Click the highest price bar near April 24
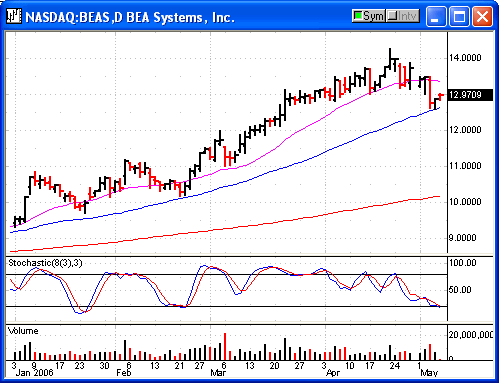 (390, 59)
